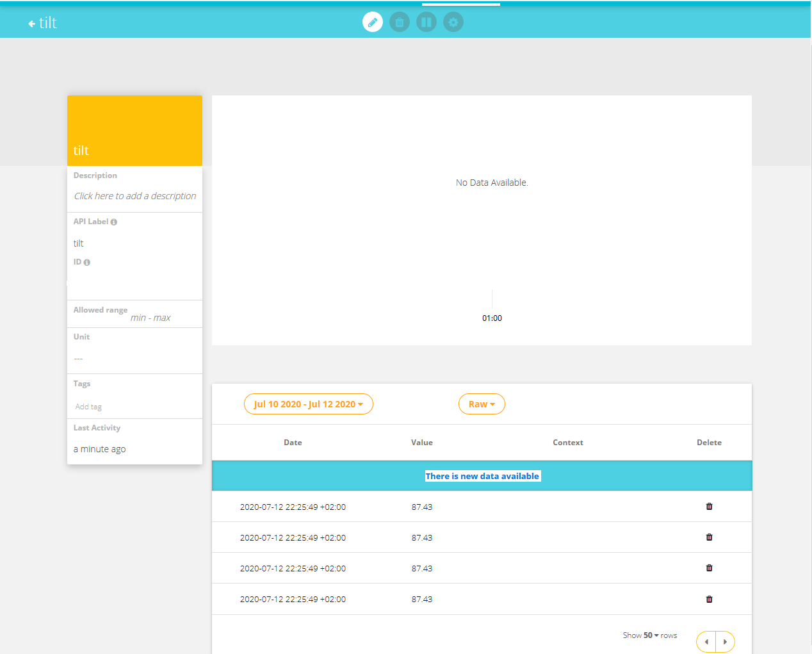Click the info icon next to ID

coord(87,263)
